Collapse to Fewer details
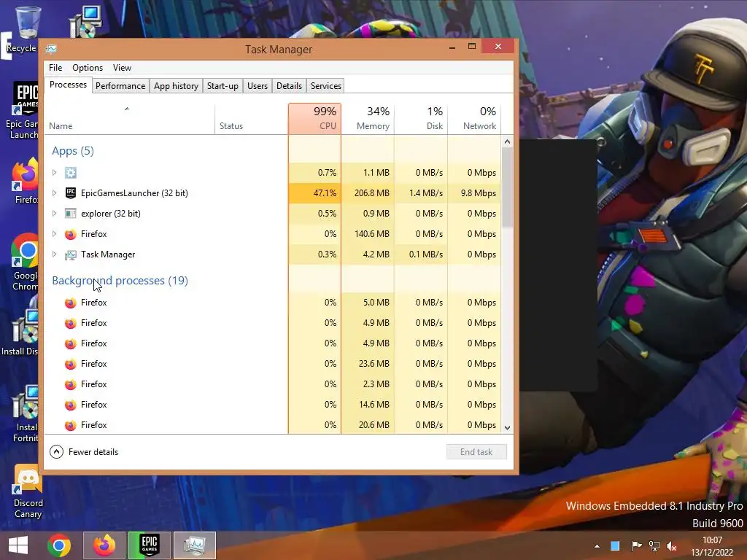This screenshot has height=560, width=747. (x=84, y=452)
